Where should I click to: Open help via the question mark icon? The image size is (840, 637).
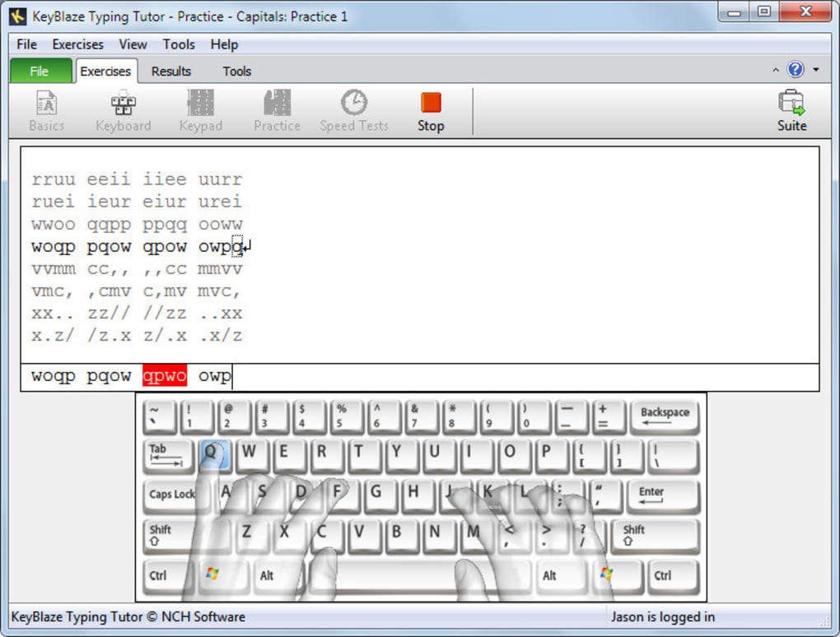click(794, 70)
